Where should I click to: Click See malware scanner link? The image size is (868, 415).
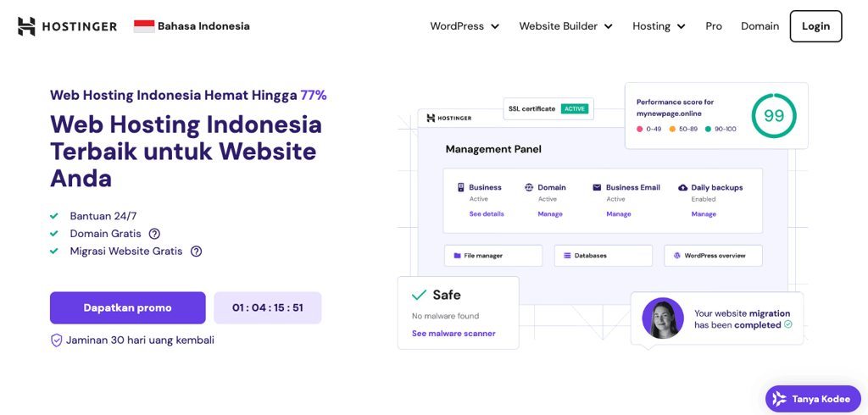pos(453,334)
